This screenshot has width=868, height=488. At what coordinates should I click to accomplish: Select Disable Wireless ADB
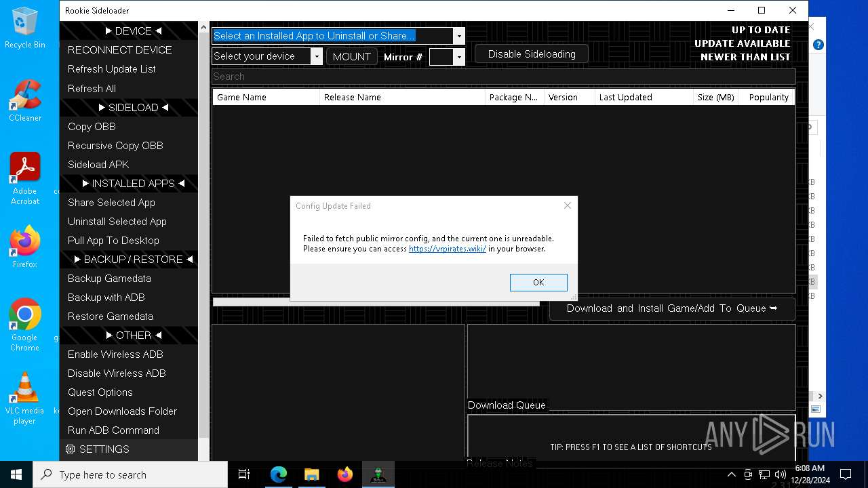(x=129, y=373)
